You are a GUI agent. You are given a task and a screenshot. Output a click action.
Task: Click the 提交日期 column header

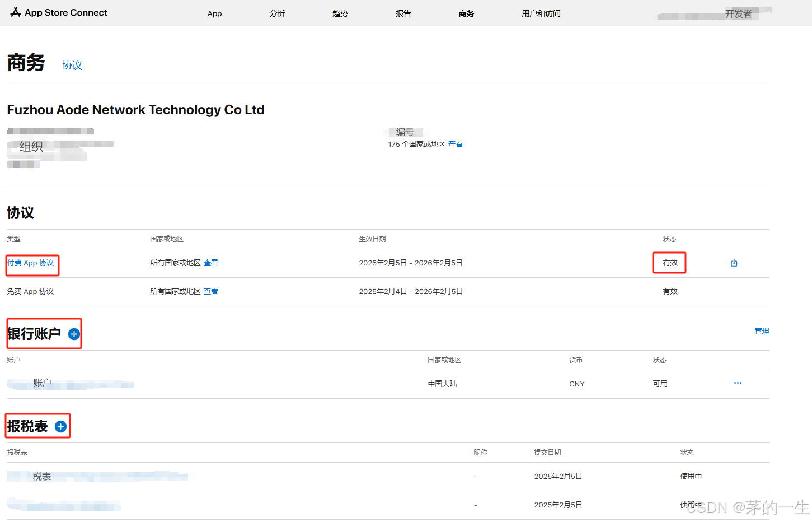[547, 453]
